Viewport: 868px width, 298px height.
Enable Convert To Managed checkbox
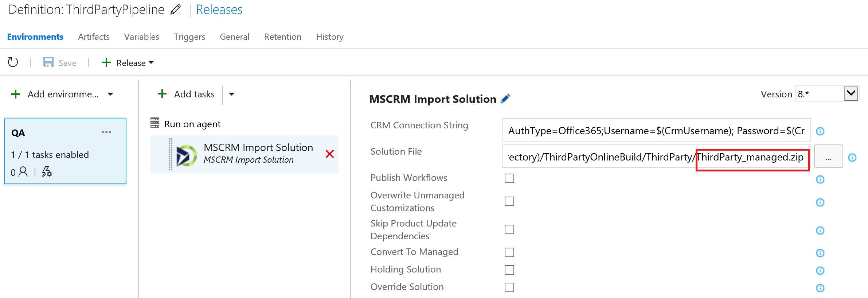(509, 252)
